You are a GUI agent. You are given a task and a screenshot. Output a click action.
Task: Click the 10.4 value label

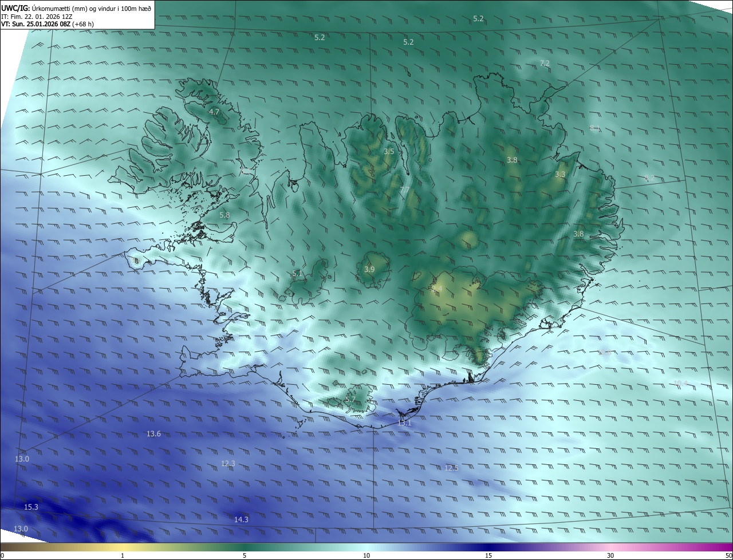[680, 383]
